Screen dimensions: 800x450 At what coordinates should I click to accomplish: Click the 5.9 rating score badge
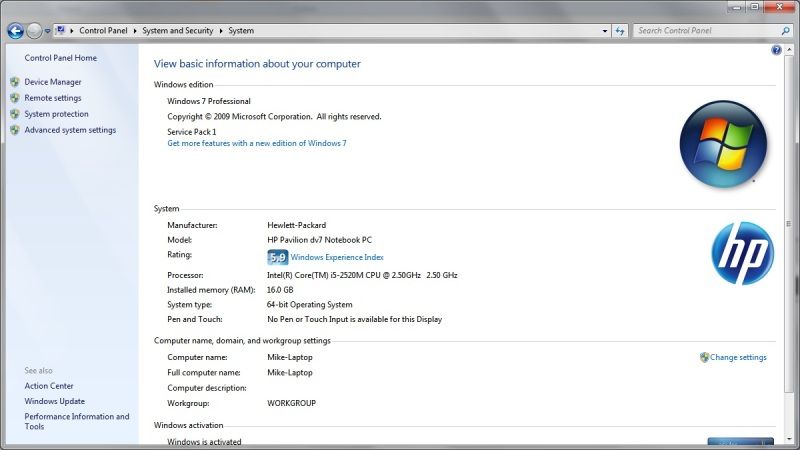coord(278,258)
